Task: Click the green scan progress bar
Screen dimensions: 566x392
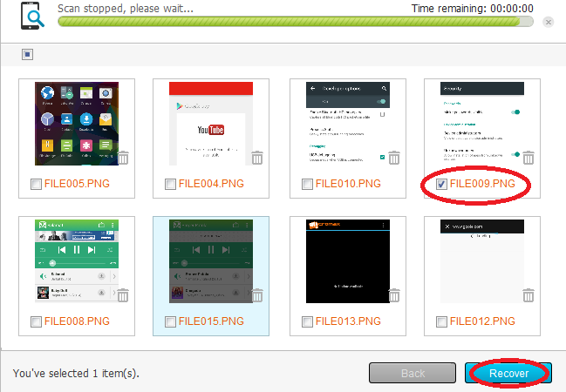Action: click(x=297, y=21)
